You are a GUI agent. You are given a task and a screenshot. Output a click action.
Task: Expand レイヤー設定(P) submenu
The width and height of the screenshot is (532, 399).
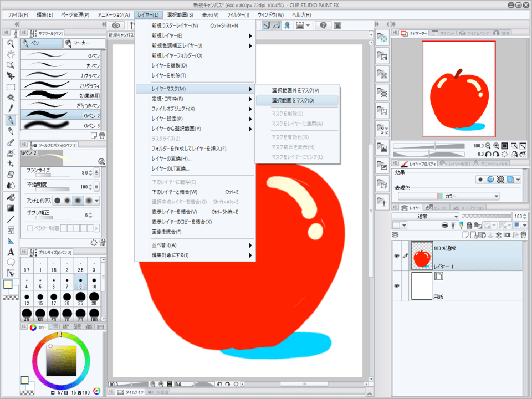[x=250, y=119]
